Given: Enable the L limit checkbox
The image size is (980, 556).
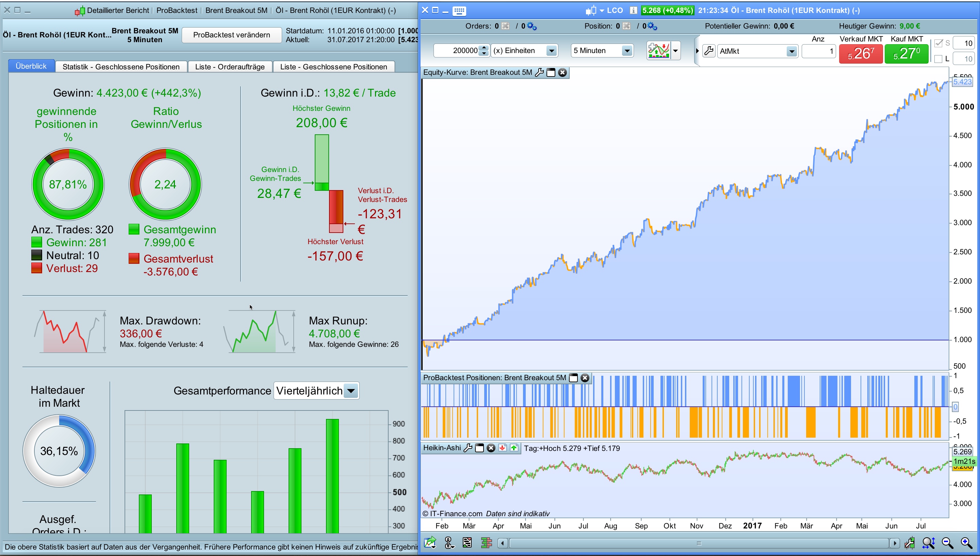Looking at the screenshot, I should point(938,59).
